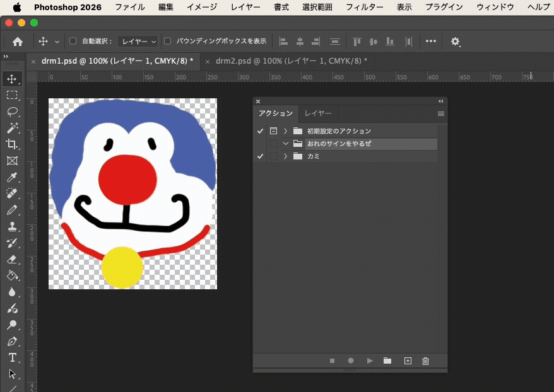This screenshot has height=392, width=554.
Task: Open the Actions panel flyout menu
Action: [441, 113]
